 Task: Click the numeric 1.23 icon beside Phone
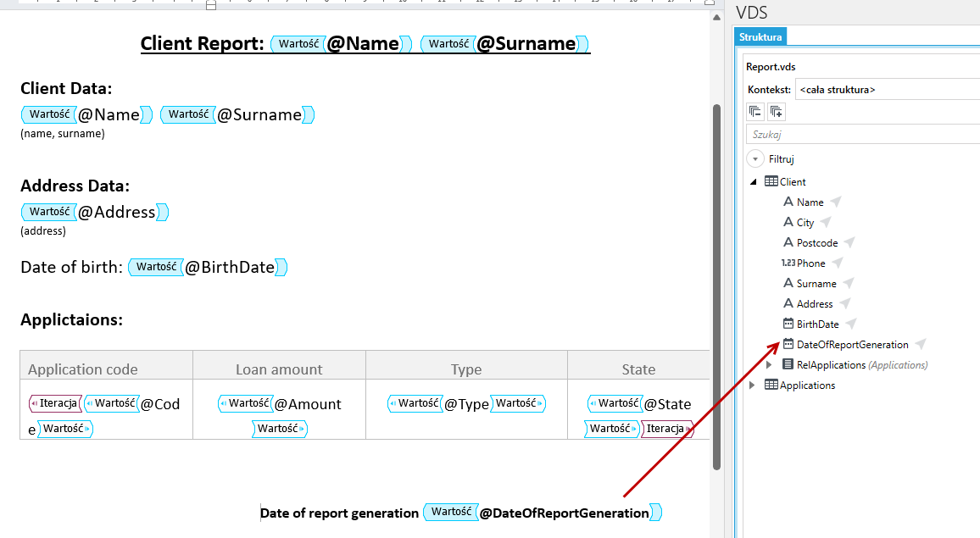pyautogui.click(x=788, y=263)
